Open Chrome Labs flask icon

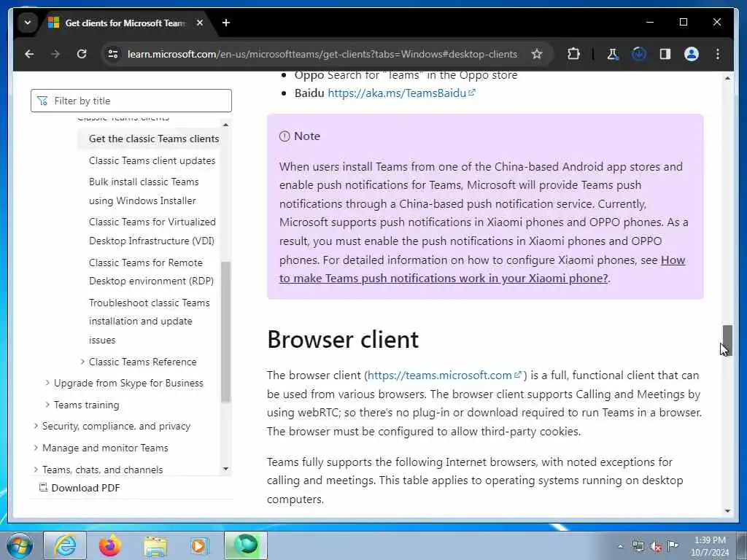[x=613, y=54]
